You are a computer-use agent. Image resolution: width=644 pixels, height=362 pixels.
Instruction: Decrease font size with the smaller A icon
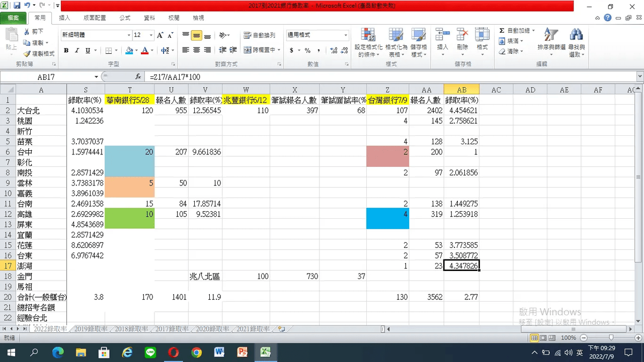(x=170, y=35)
